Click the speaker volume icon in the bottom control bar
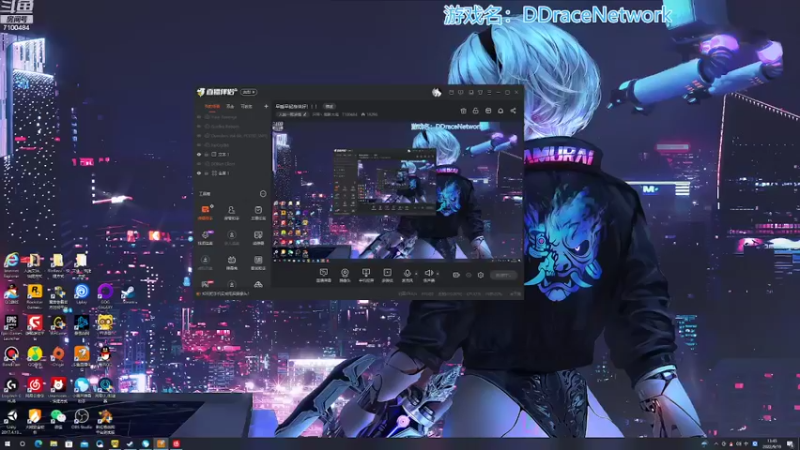This screenshot has height=450, width=800. click(x=429, y=273)
